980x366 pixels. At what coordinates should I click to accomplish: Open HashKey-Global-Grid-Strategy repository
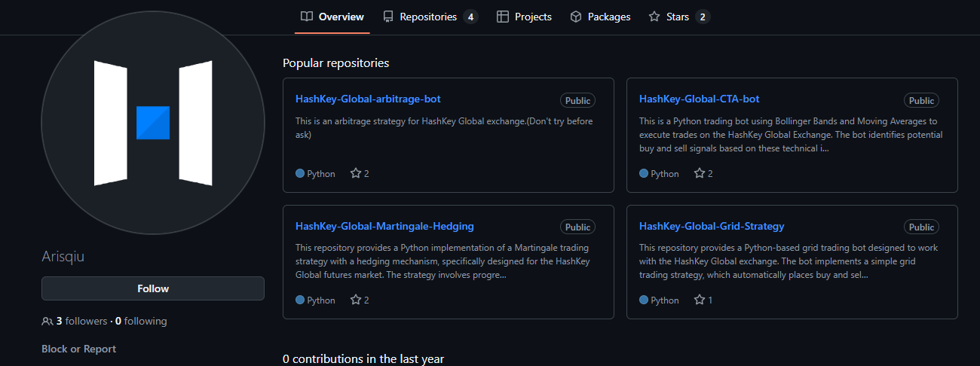coord(712,226)
